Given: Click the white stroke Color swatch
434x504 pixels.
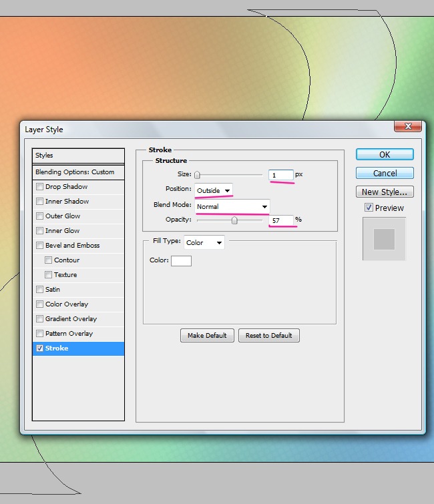Looking at the screenshot, I should click(x=181, y=261).
